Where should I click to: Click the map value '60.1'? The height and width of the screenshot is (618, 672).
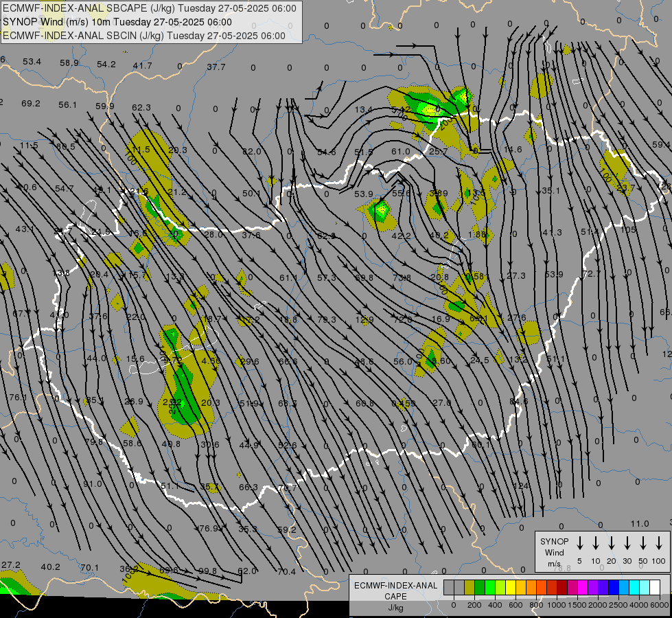(x=481, y=445)
